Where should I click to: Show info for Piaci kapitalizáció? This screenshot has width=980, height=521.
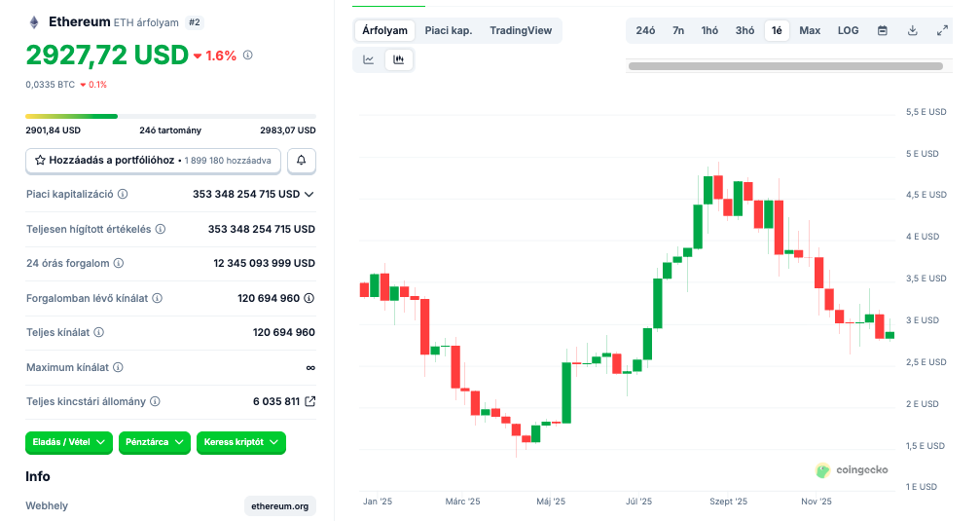[x=123, y=194]
